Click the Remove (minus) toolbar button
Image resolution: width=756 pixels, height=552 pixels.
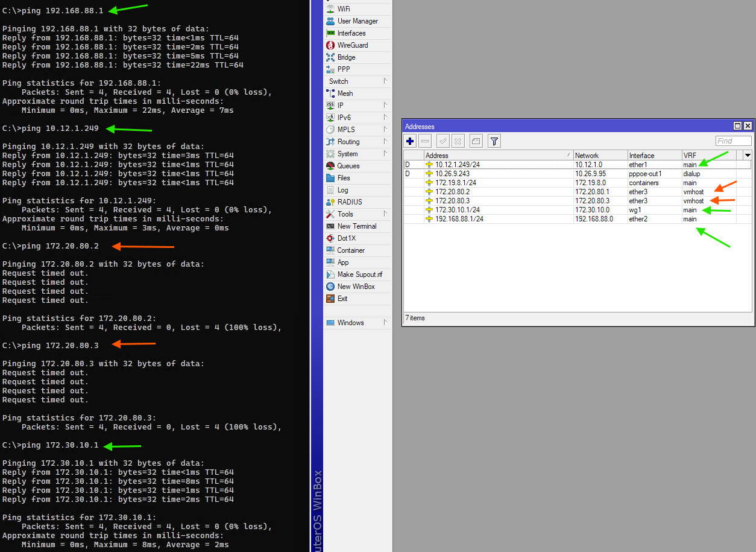click(425, 141)
